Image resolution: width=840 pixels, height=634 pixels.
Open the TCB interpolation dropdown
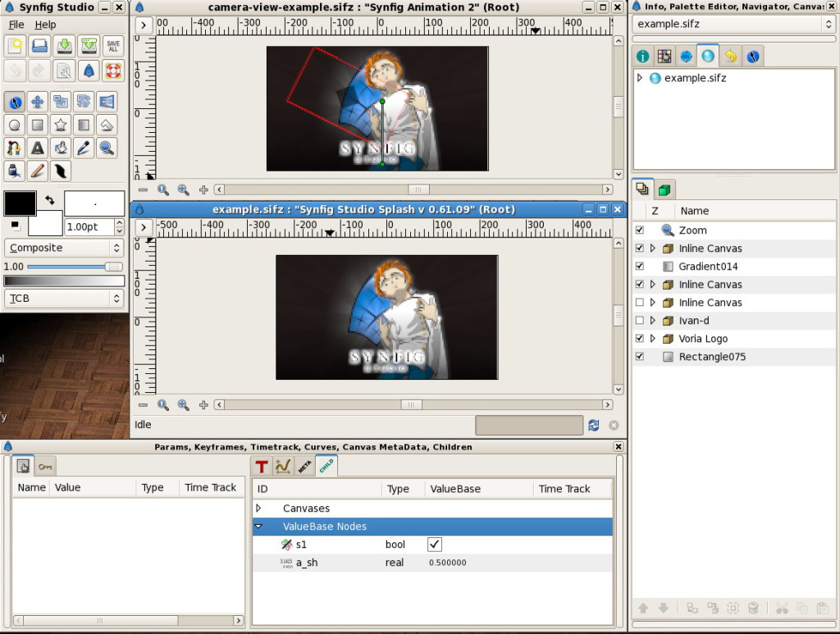(x=64, y=299)
